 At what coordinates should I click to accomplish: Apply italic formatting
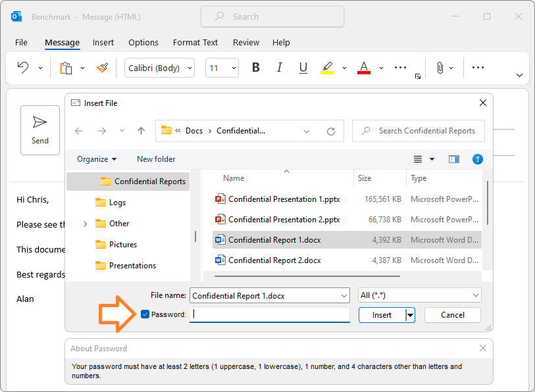pyautogui.click(x=279, y=68)
